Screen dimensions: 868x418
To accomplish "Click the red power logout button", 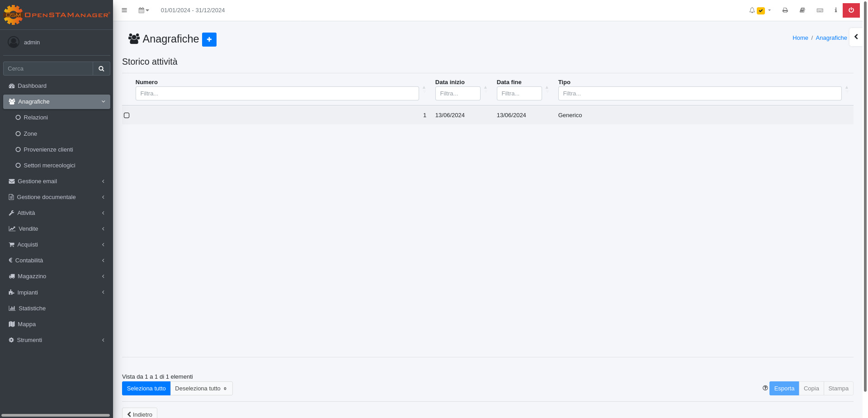I will coord(851,10).
